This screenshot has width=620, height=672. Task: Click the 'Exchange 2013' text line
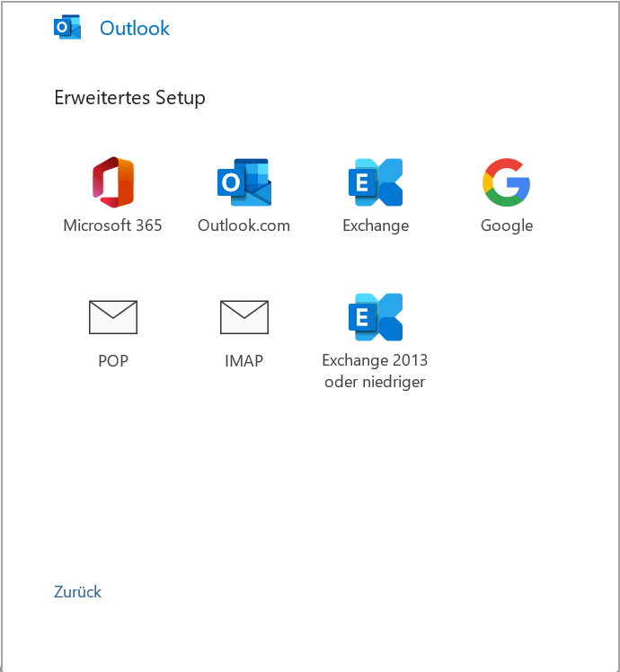point(375,360)
